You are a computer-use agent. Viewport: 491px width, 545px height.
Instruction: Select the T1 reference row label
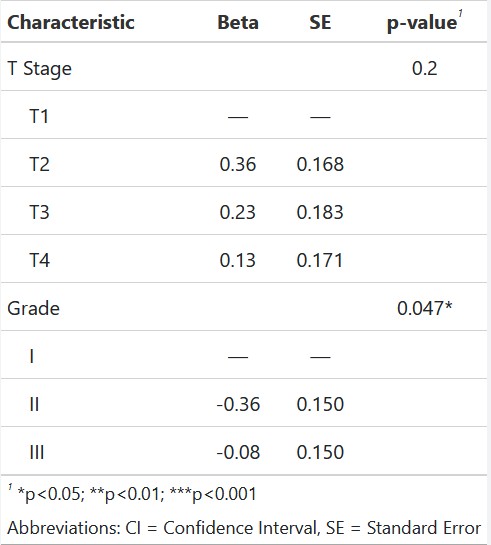click(x=39, y=116)
